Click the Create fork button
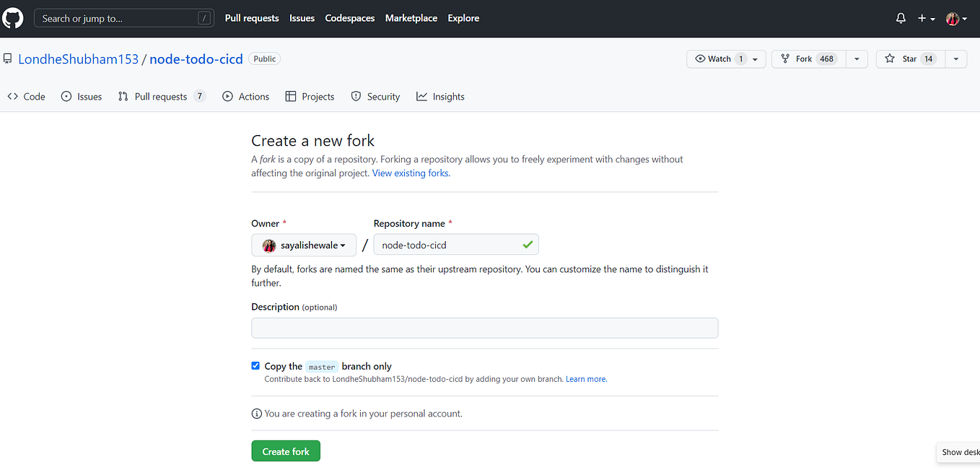This screenshot has height=470, width=980. click(285, 451)
